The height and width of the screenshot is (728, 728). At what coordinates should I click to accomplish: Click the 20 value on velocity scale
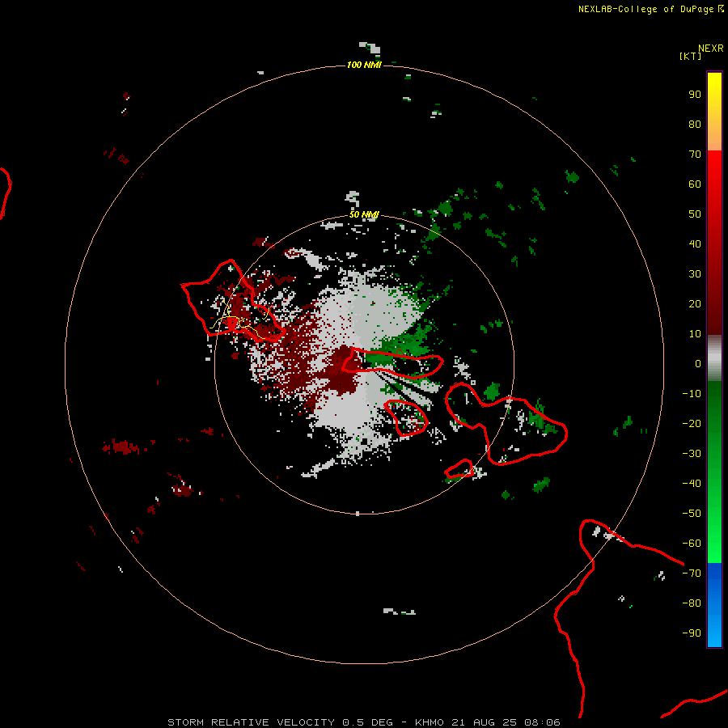tap(695, 303)
